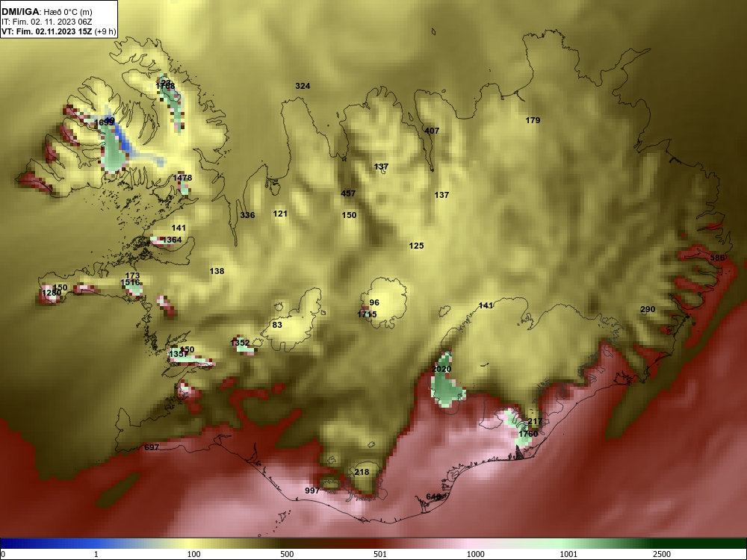This screenshot has height=560, width=747.
Task: Click the '83' value on the glacier
Action: (277, 326)
